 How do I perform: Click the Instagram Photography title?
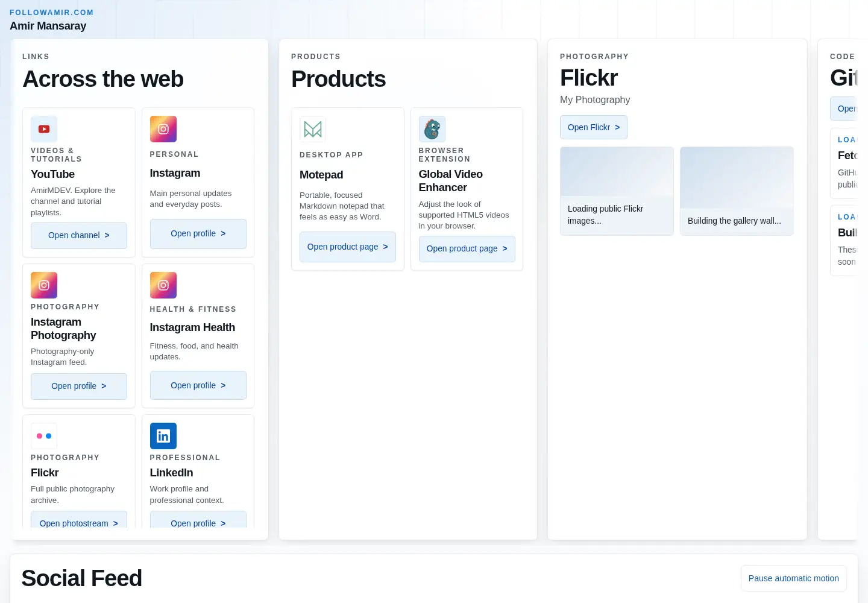point(63,329)
